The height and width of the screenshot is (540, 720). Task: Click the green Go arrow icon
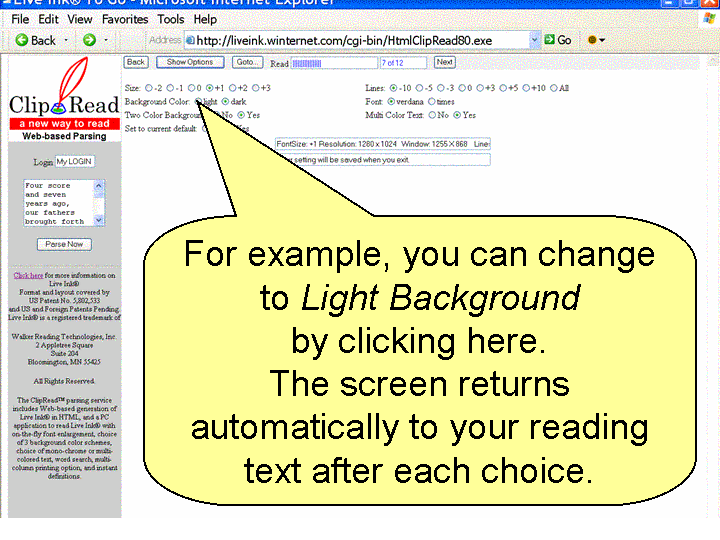coord(549,40)
